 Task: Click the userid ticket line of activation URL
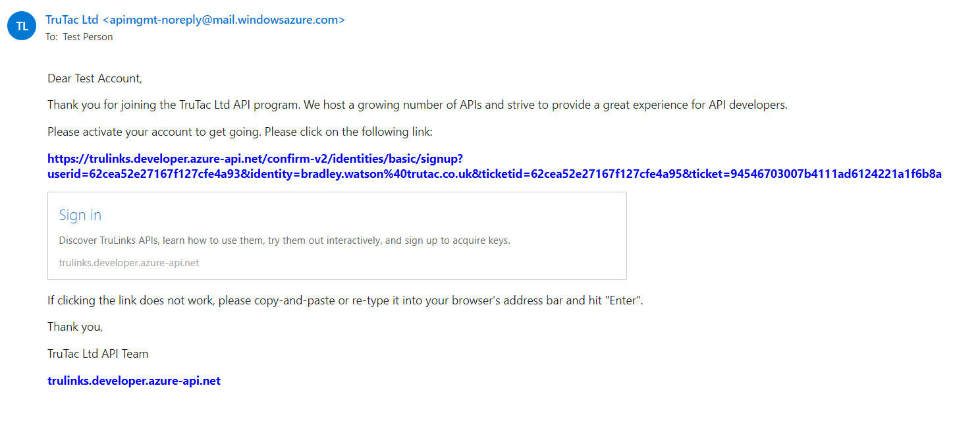coord(495,174)
